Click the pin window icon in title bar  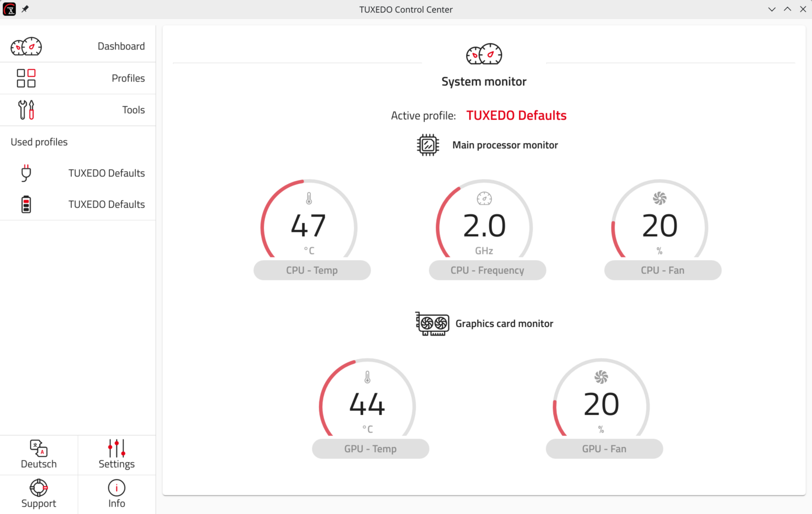(x=25, y=9)
